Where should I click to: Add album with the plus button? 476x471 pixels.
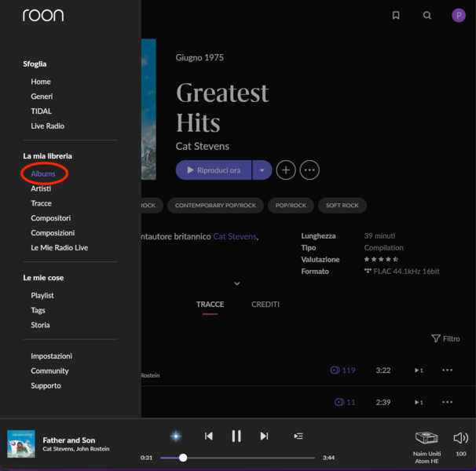coord(286,170)
